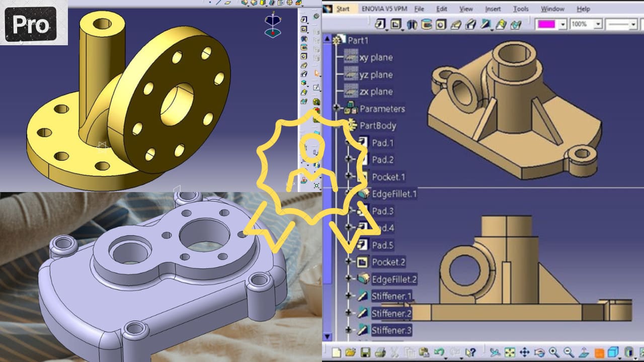This screenshot has height=362, width=644.
Task: Select the Pad.3 feature
Action: [383, 211]
